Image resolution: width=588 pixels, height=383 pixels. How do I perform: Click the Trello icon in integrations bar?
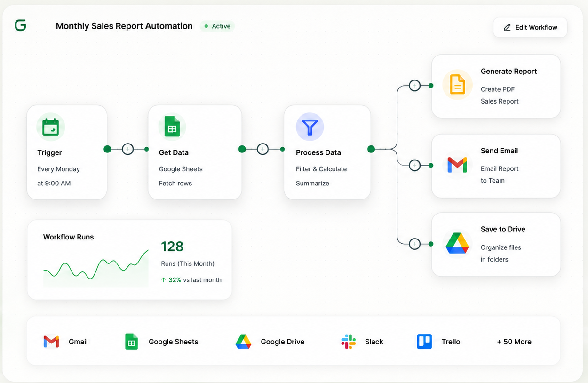424,342
